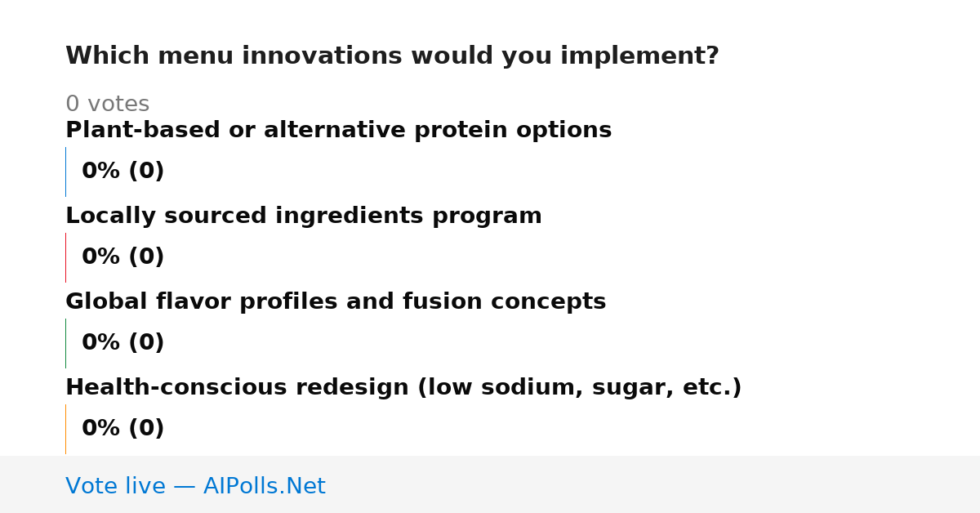
Task: Click the text (low sodium, sugar, etc.)
Action: coord(580,387)
